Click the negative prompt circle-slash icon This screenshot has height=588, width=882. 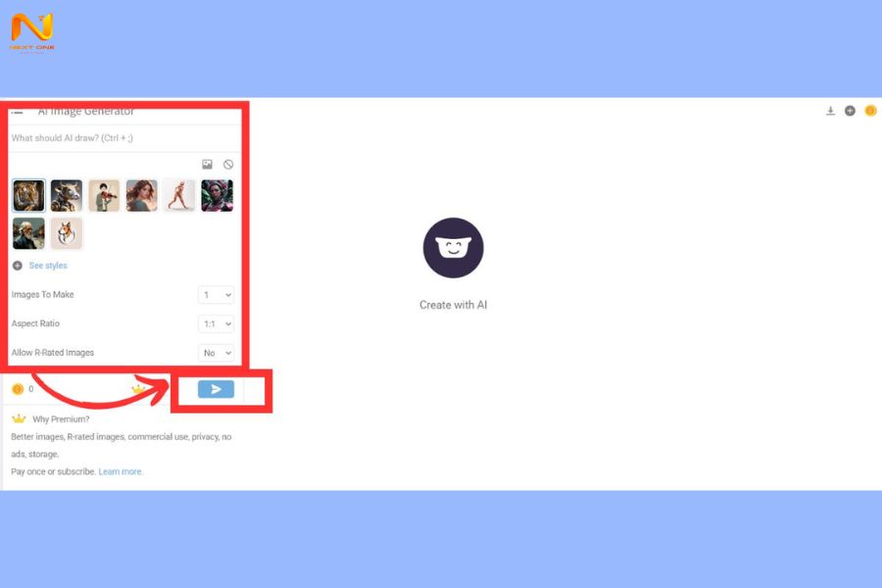pos(227,165)
